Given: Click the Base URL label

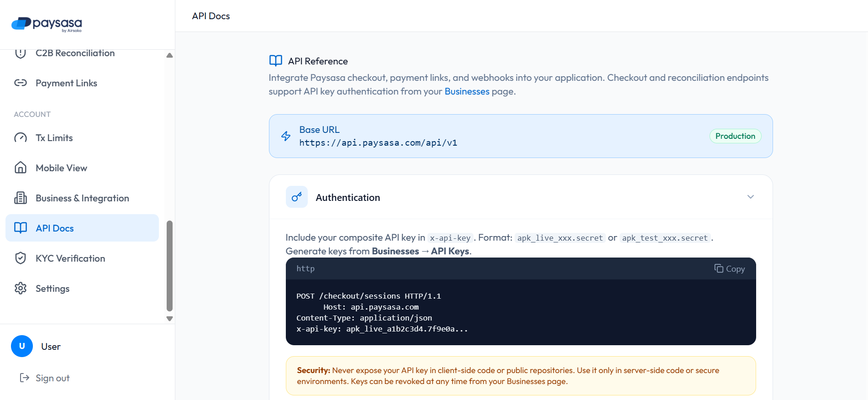Looking at the screenshot, I should tap(319, 130).
